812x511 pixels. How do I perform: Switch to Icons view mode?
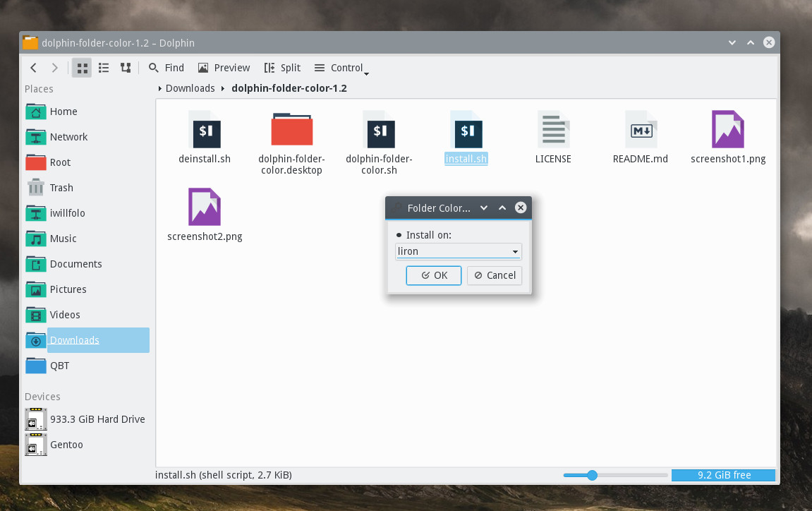tap(82, 68)
